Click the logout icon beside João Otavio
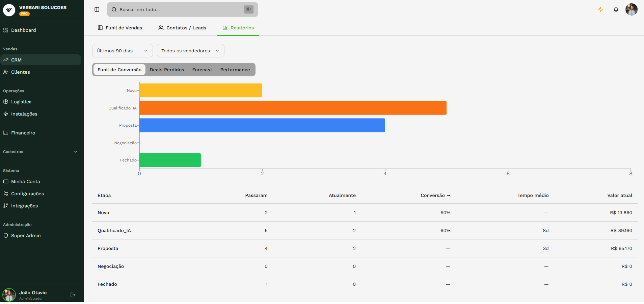This screenshot has width=644, height=304. 73,295
